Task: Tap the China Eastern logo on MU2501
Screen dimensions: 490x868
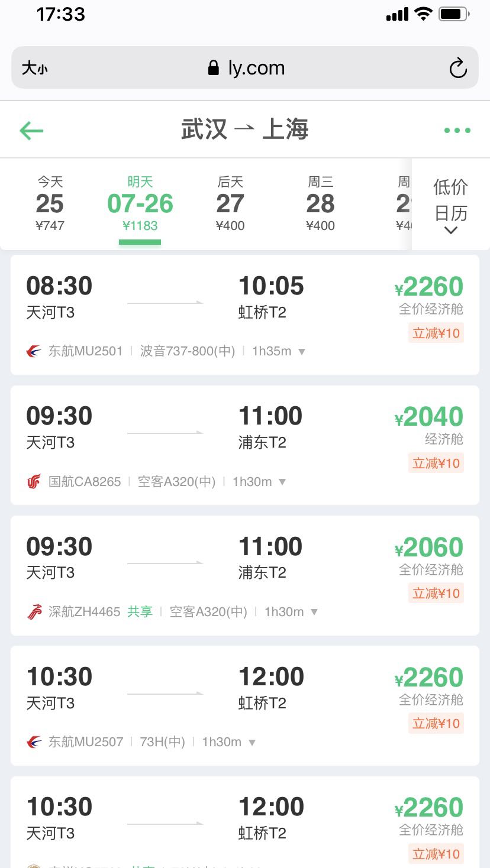Action: point(34,351)
